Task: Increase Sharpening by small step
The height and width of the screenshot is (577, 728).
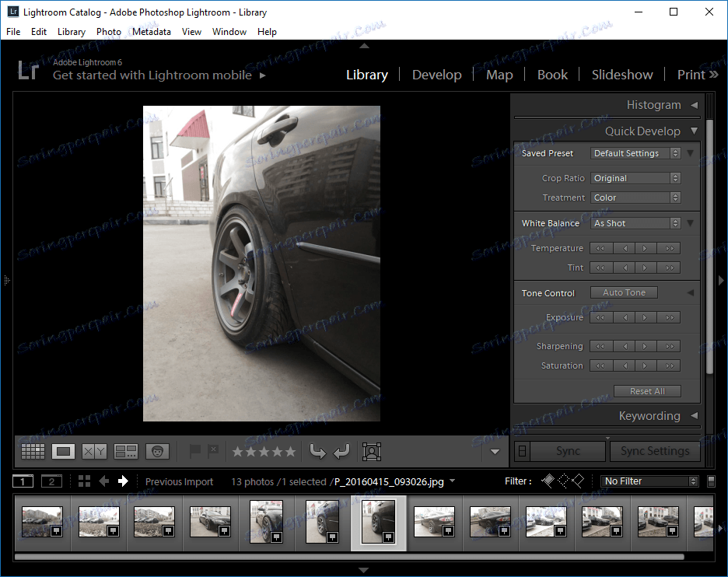Action: [646, 346]
